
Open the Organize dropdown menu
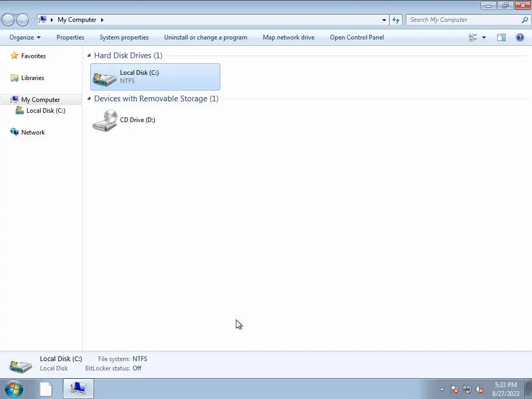coord(25,37)
